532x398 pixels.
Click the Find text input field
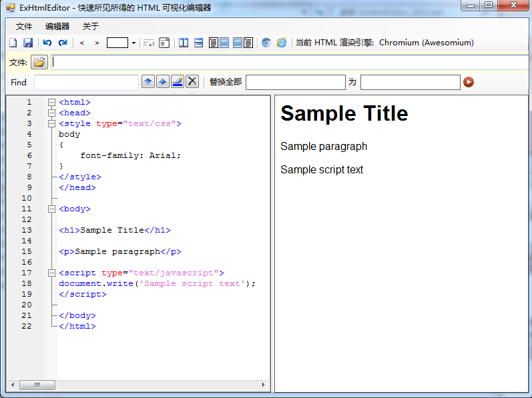tap(86, 82)
